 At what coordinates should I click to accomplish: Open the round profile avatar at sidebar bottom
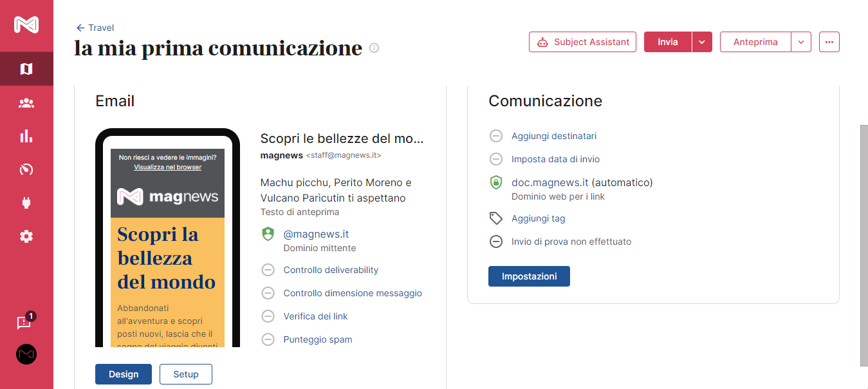pos(26,354)
